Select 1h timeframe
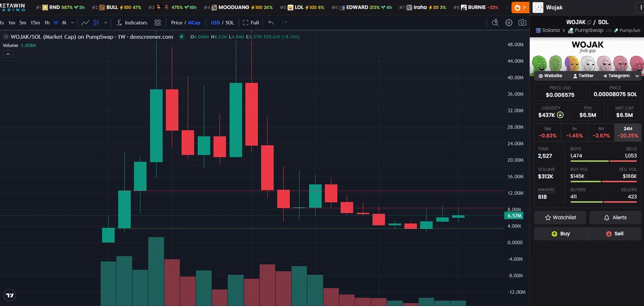The height and width of the screenshot is (306, 644). pos(47,23)
